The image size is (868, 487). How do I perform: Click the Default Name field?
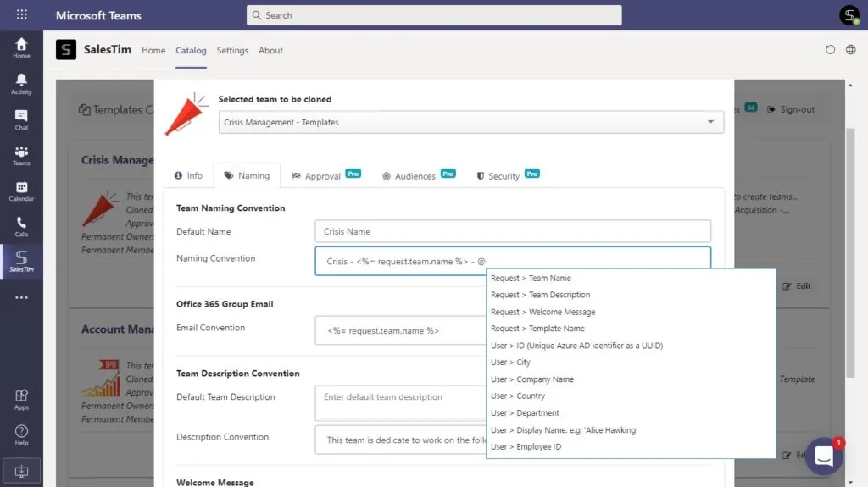click(x=513, y=231)
